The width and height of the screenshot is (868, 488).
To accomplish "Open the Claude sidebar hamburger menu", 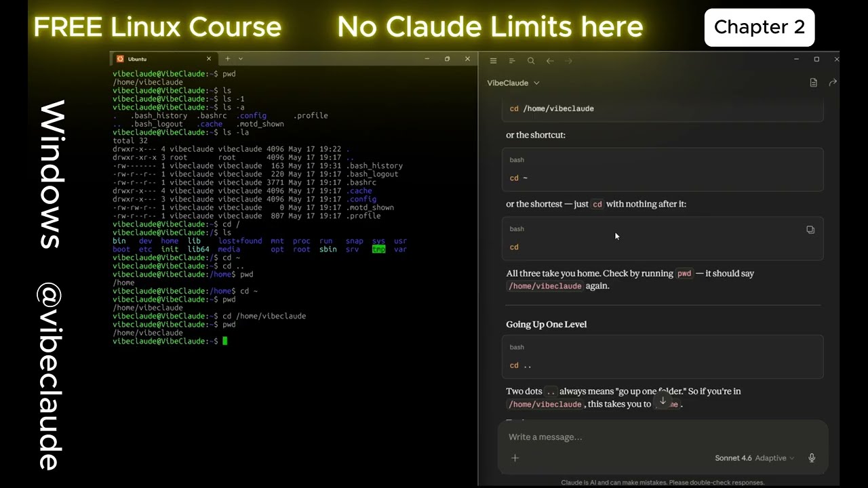I will pos(493,61).
